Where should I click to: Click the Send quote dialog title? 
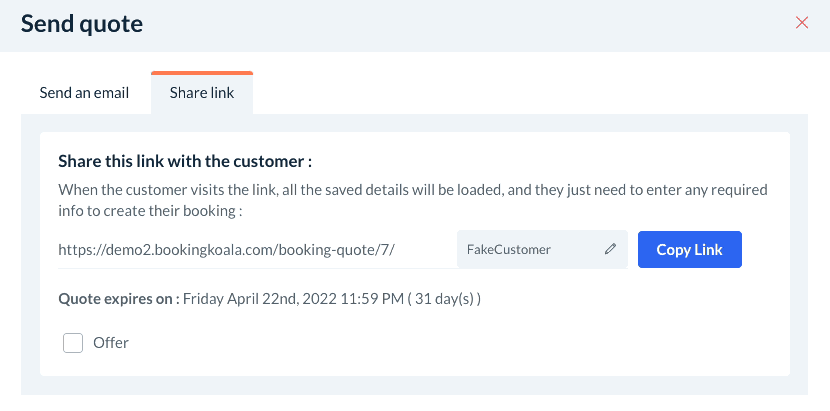click(82, 24)
